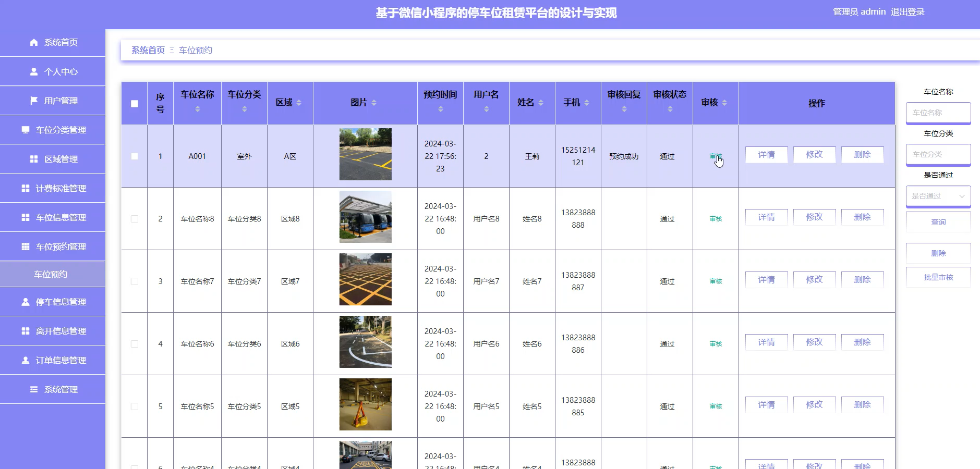980x469 pixels.
Task: Open the A001 parking spot thumbnail
Action: click(365, 154)
